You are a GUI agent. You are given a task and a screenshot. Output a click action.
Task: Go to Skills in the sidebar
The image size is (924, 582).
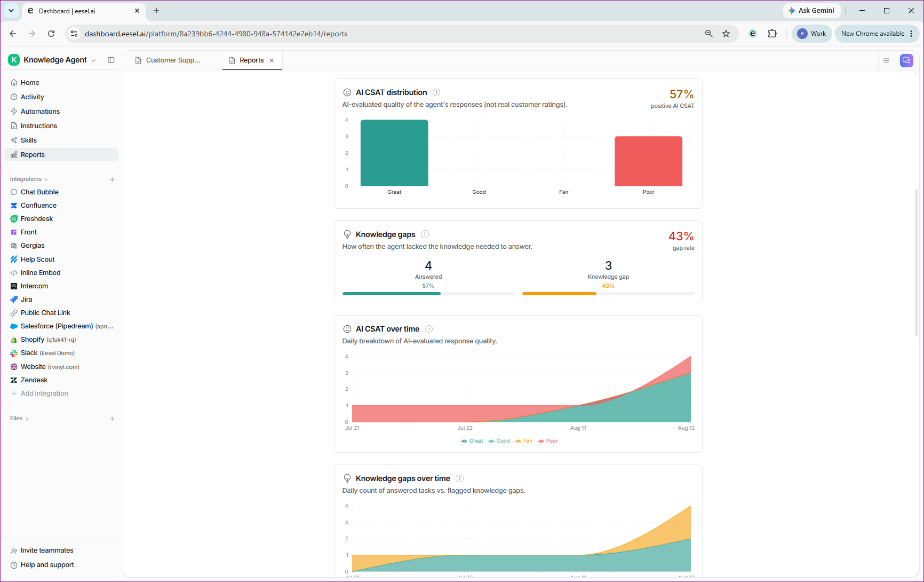click(x=61, y=140)
